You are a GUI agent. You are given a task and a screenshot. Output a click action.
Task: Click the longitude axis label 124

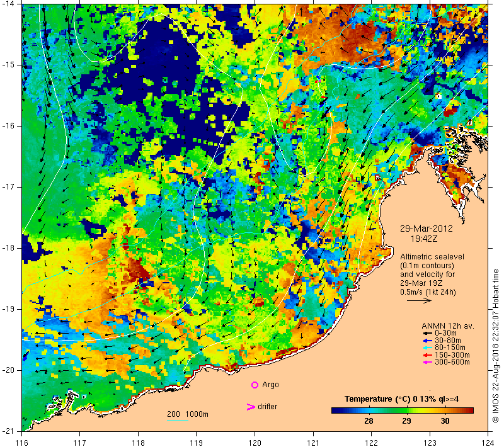(x=488, y=443)
